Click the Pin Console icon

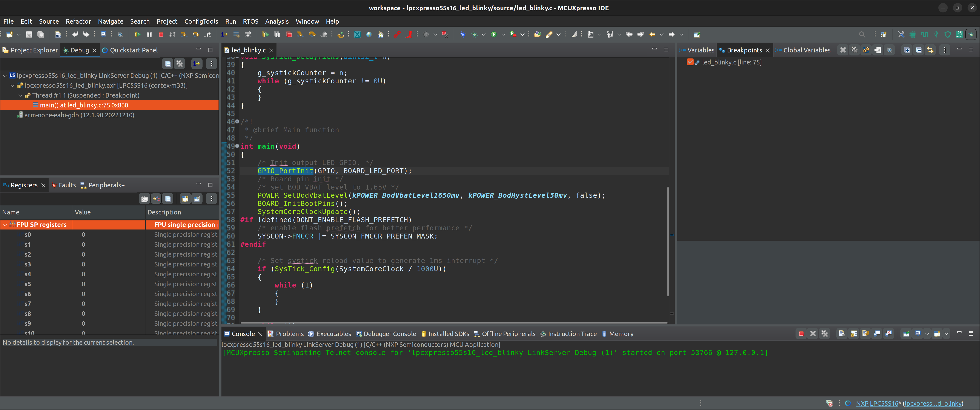906,334
